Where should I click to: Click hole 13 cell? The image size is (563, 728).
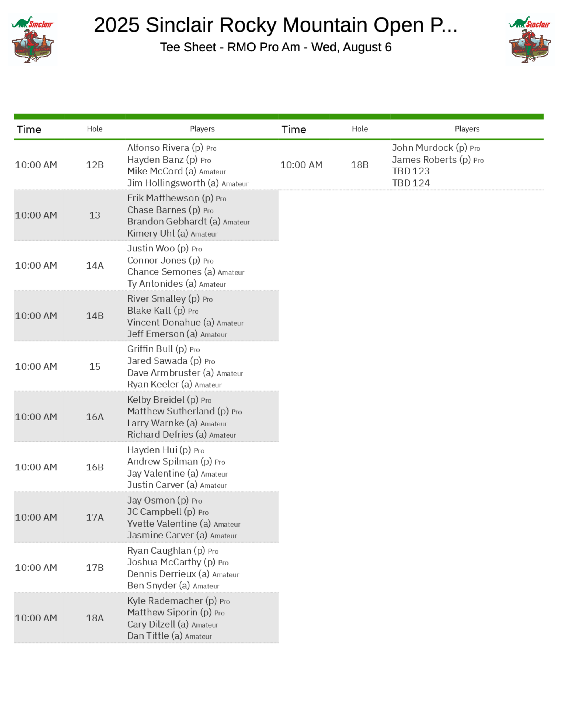point(95,215)
